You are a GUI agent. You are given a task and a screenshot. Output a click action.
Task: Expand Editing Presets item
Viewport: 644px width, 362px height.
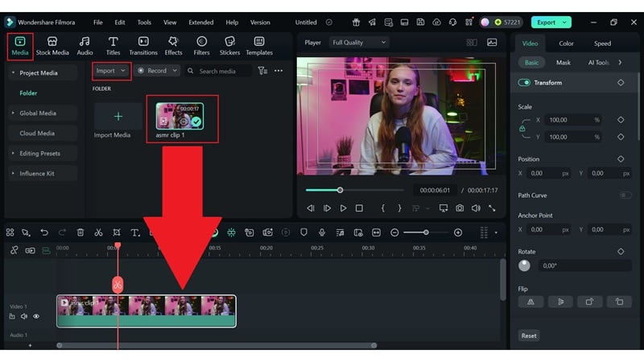[13, 153]
